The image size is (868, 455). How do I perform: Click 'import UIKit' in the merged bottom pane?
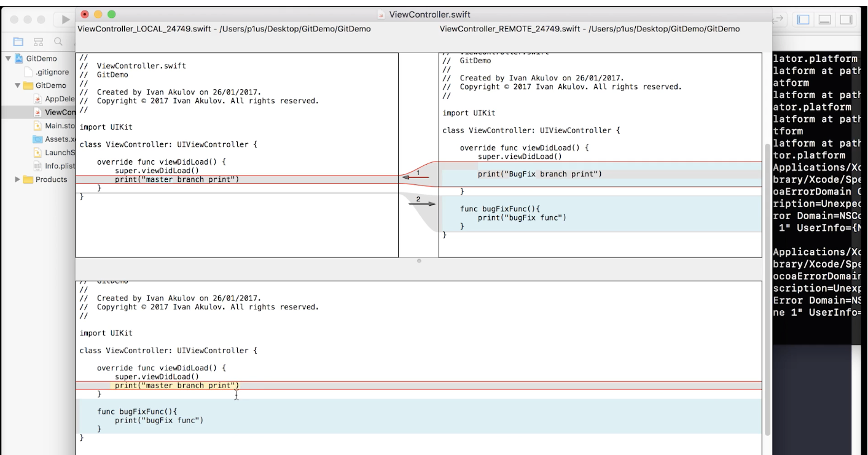click(106, 333)
